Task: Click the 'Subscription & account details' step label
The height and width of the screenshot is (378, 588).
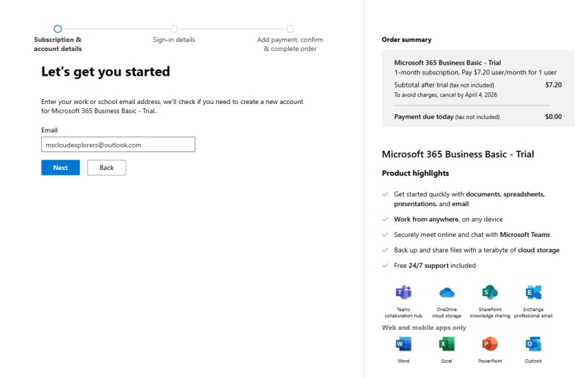Action: pyautogui.click(x=58, y=44)
